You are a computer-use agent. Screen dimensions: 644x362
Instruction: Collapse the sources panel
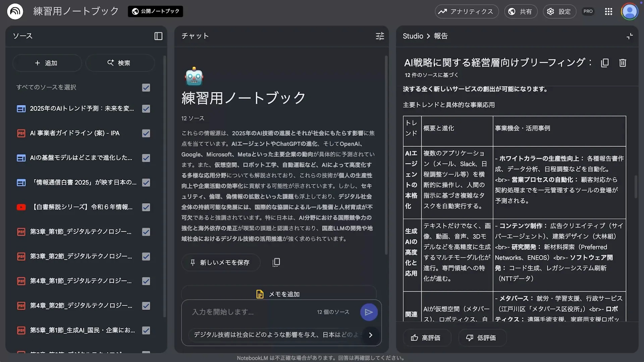coord(158,36)
